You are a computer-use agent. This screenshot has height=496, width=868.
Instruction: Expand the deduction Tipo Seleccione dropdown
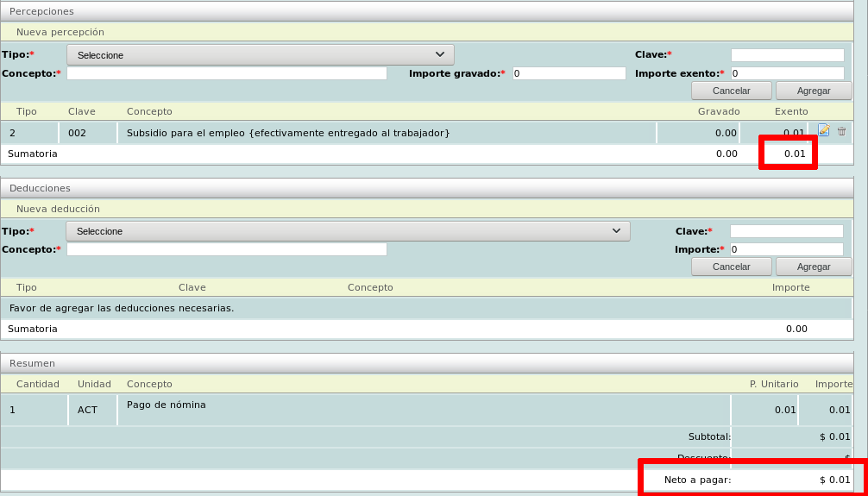(348, 231)
